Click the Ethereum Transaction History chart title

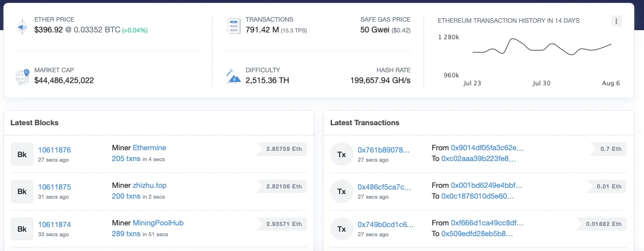click(x=509, y=20)
